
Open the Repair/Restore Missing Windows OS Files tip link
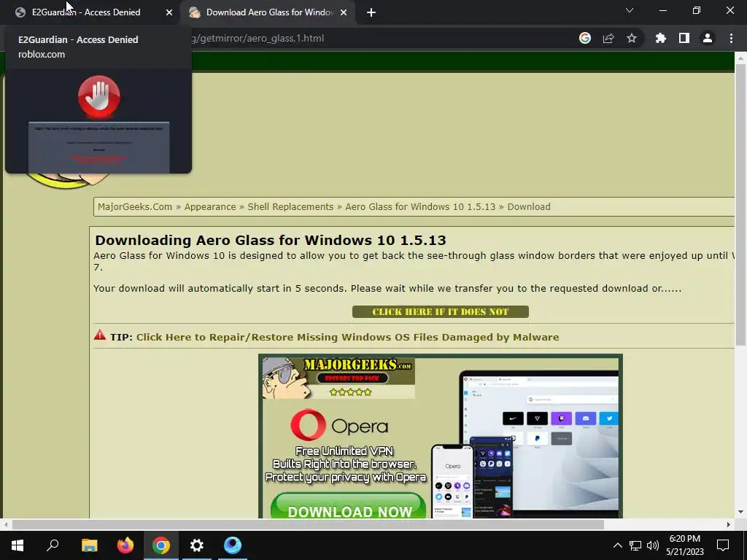coord(348,337)
